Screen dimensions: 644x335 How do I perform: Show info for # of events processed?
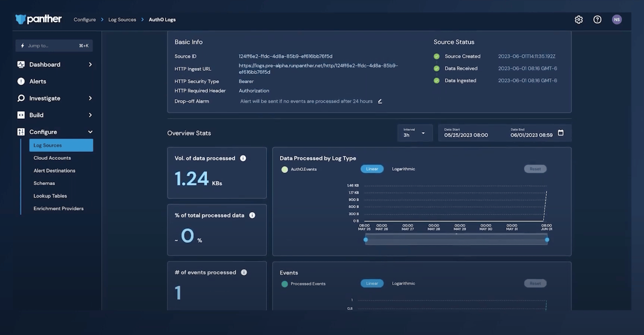pyautogui.click(x=244, y=272)
